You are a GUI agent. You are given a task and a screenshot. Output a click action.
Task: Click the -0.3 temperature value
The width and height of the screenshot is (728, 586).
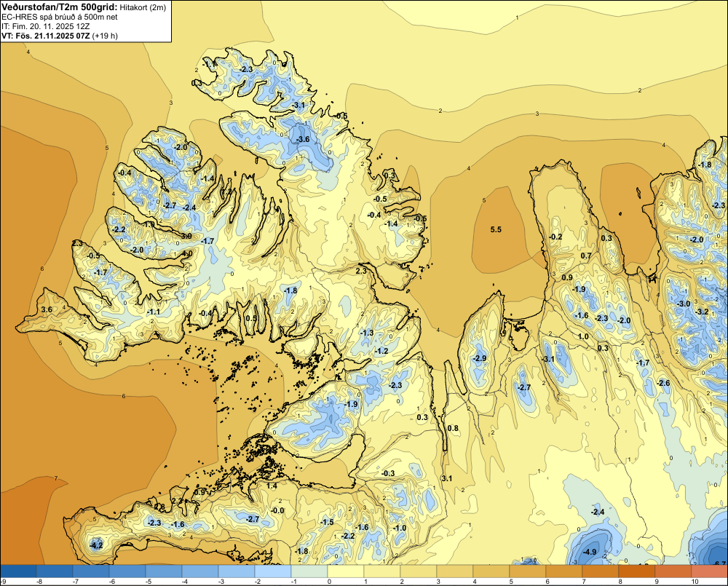click(388, 473)
